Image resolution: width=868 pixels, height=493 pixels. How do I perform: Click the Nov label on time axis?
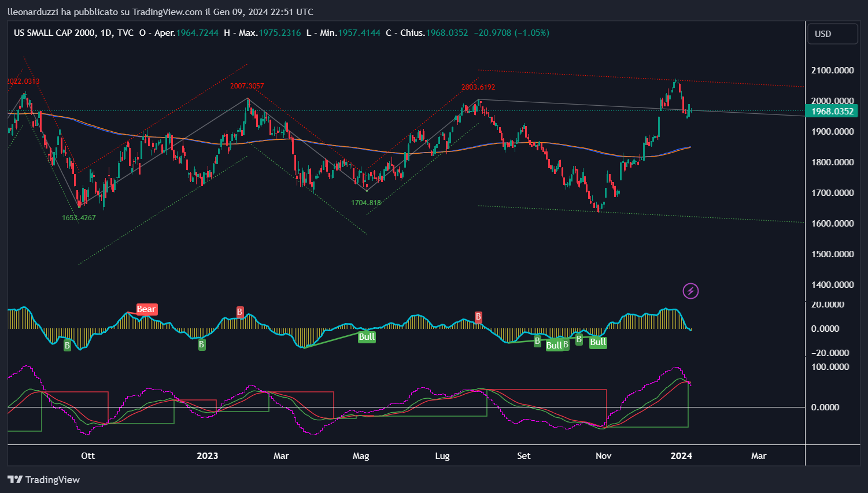[x=603, y=456]
